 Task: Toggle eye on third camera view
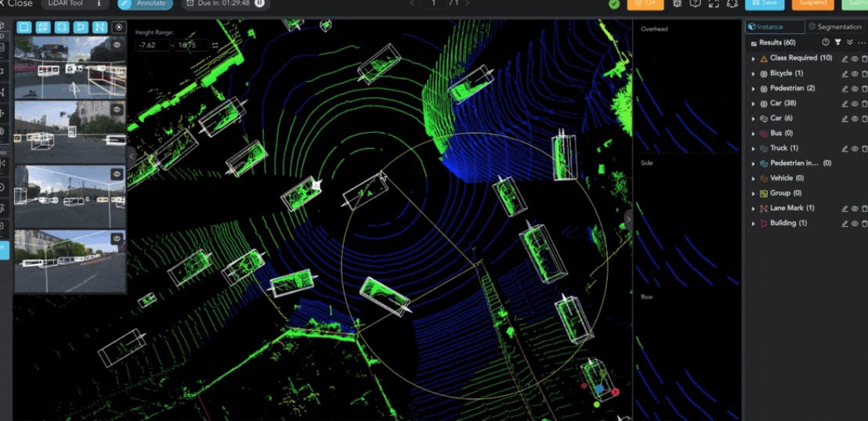pos(117,174)
